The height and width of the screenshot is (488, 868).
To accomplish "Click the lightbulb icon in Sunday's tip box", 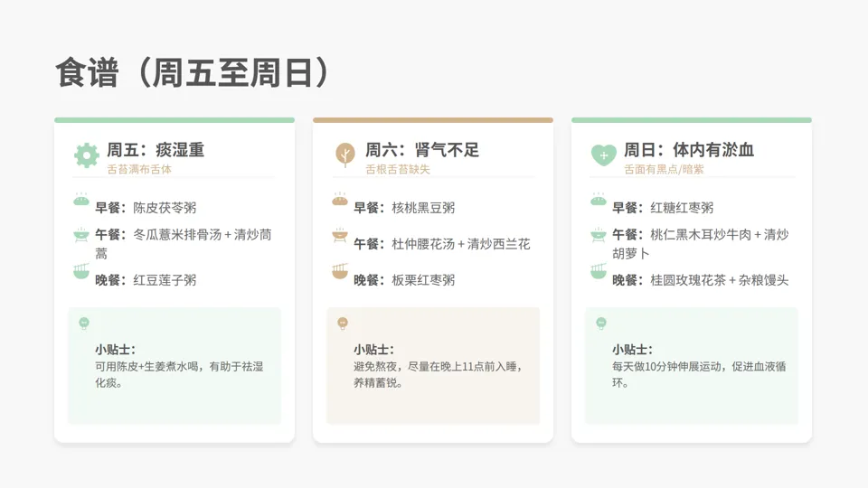I will pos(601,324).
